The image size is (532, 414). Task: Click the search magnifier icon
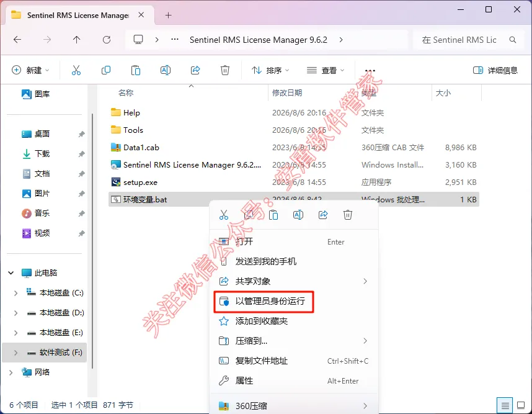(513, 40)
